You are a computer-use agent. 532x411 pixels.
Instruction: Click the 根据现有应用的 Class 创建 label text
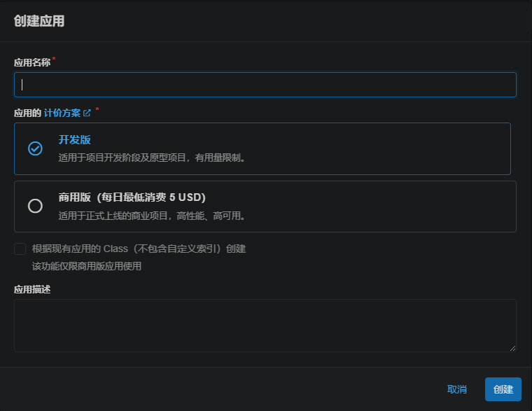[x=139, y=249]
